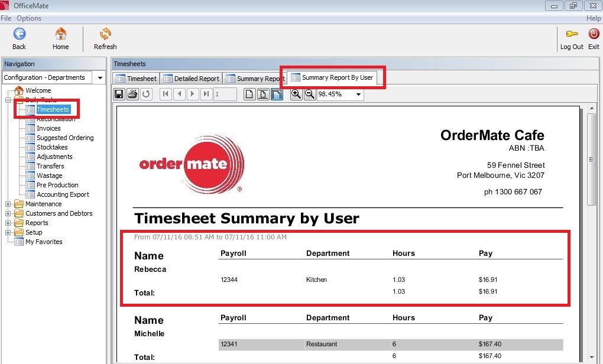The image size is (603, 364).
Task: Expand the Maintenance folder
Action: [8, 204]
